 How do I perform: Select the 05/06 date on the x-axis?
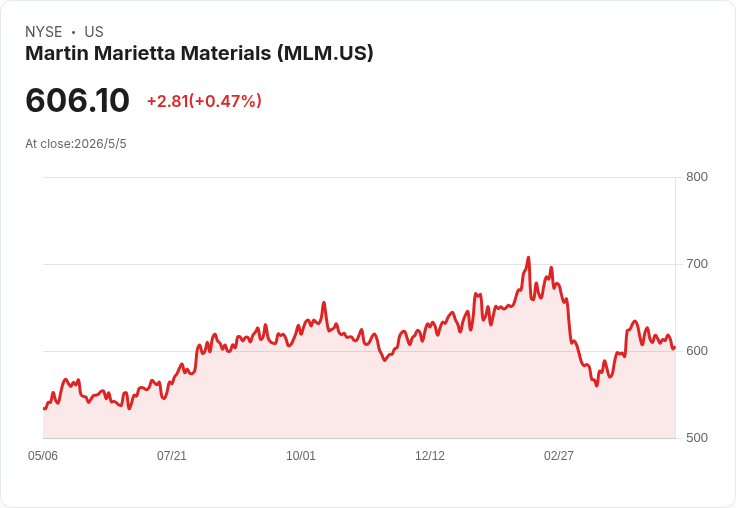click(43, 456)
